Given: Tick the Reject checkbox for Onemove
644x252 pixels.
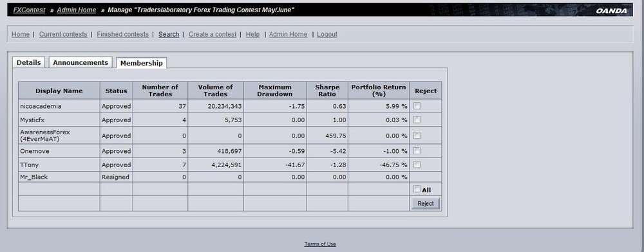Looking at the screenshot, I should [x=417, y=151].
